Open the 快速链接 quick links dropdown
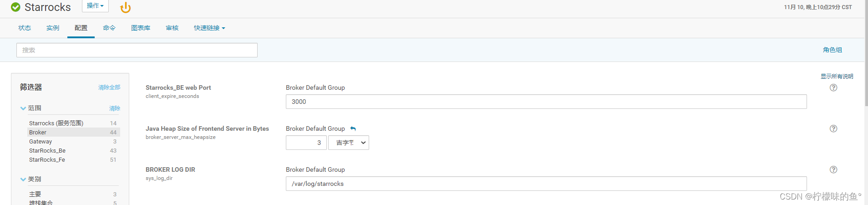The width and height of the screenshot is (868, 205). pos(209,28)
